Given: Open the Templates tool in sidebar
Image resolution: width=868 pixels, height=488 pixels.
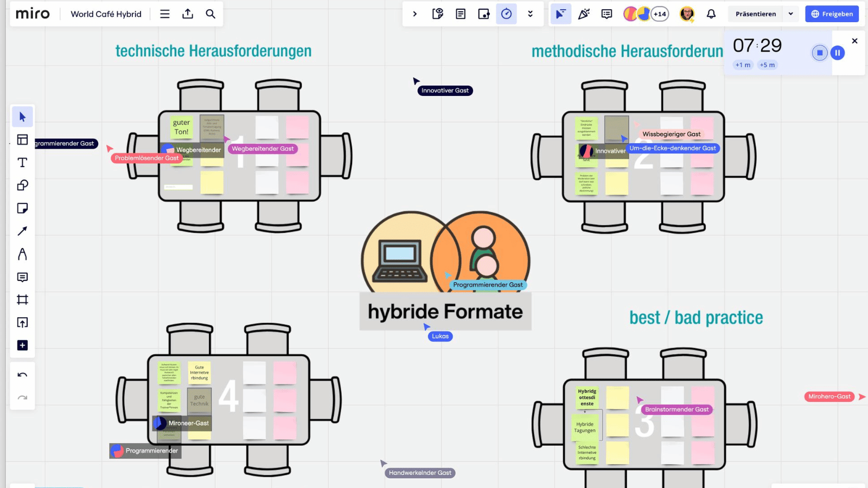Looking at the screenshot, I should [22, 140].
